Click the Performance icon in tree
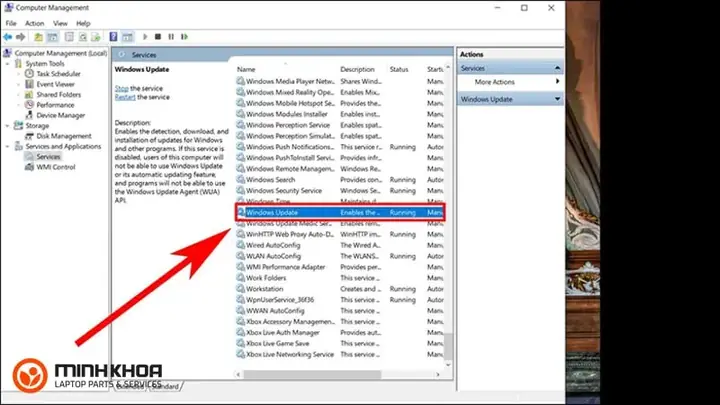Image resolution: width=720 pixels, height=405 pixels. click(x=29, y=105)
